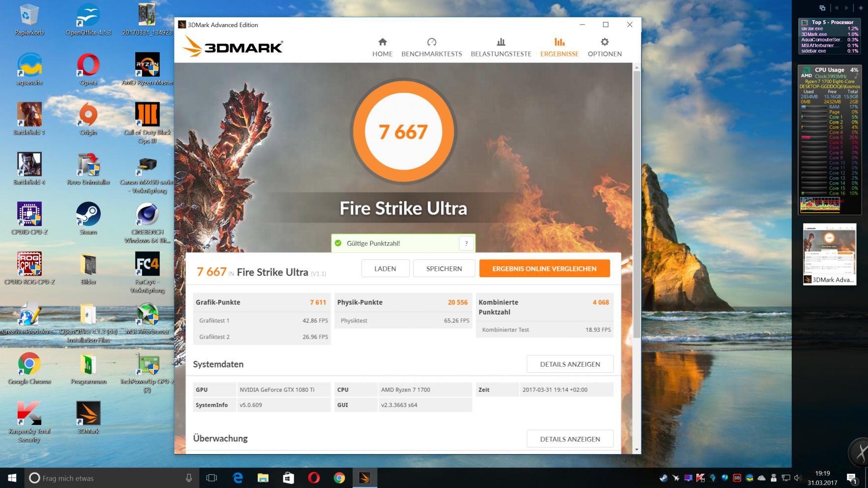Show Überwachung details with DETAILS ANZEIGEN
Screen dimensions: 868x488
click(570, 439)
